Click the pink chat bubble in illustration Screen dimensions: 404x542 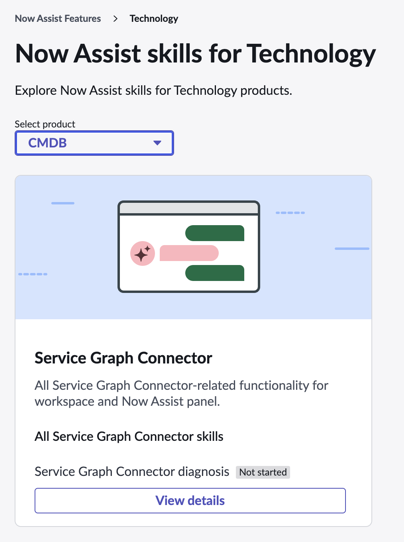pos(189,253)
